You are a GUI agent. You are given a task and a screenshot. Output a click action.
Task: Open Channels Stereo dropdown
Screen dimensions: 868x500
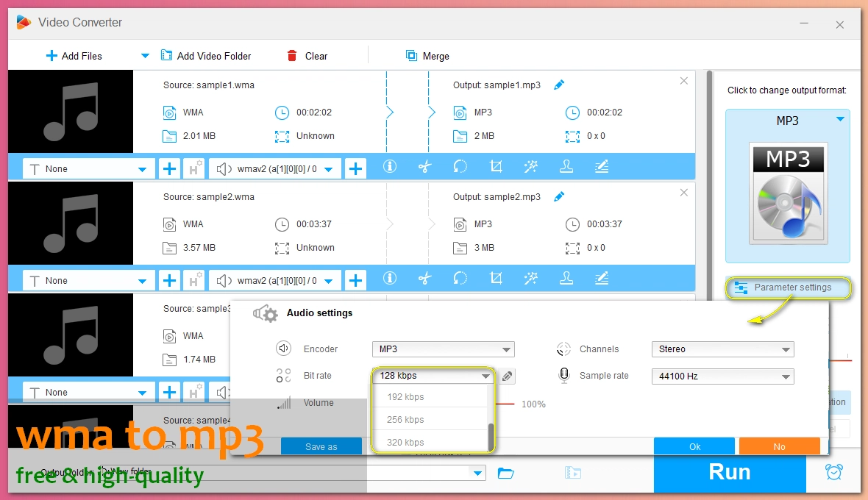coord(723,349)
